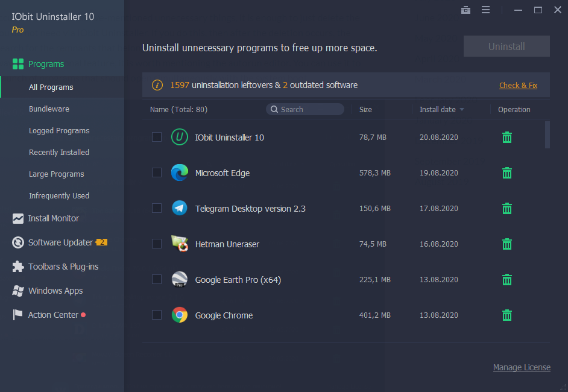568x392 pixels.
Task: Check the IObit Uninstaller 10 checkbox
Action: pos(157,137)
